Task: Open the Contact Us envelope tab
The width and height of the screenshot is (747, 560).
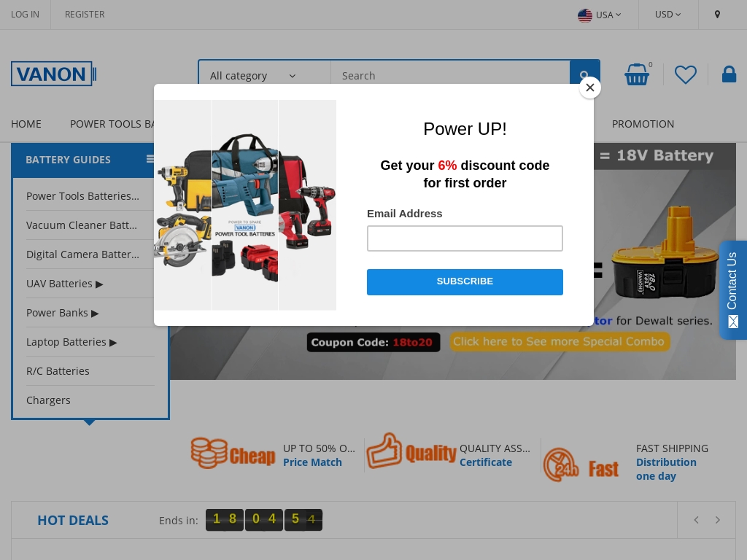Action: [732, 290]
